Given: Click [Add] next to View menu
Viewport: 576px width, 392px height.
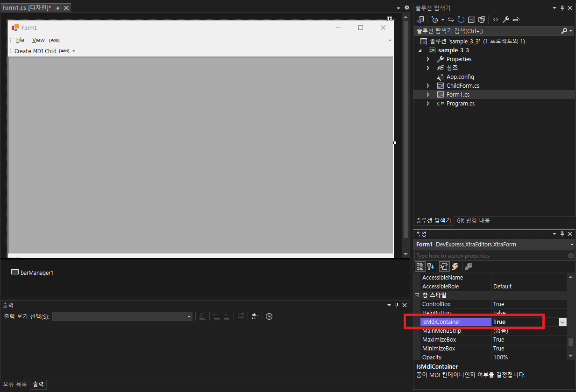Looking at the screenshot, I should 55,40.
